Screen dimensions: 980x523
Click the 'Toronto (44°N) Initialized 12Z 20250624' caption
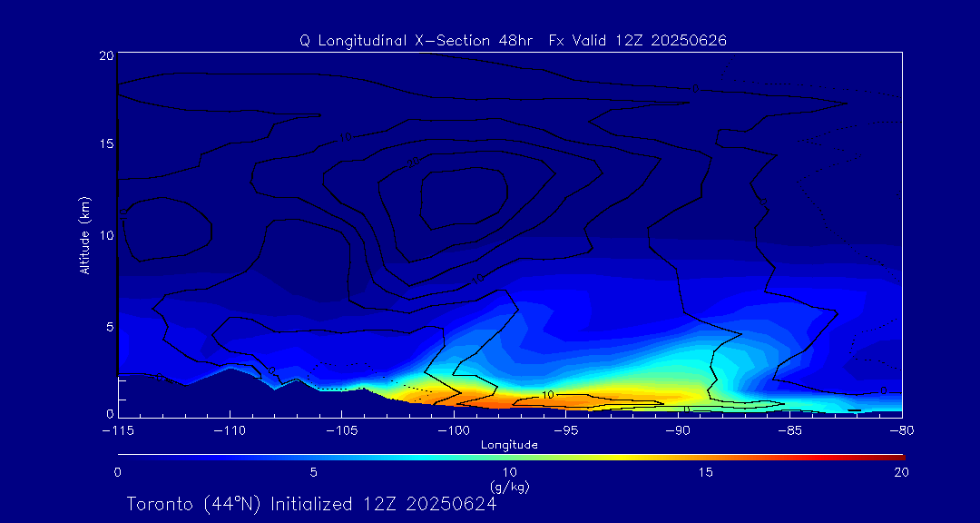312,504
